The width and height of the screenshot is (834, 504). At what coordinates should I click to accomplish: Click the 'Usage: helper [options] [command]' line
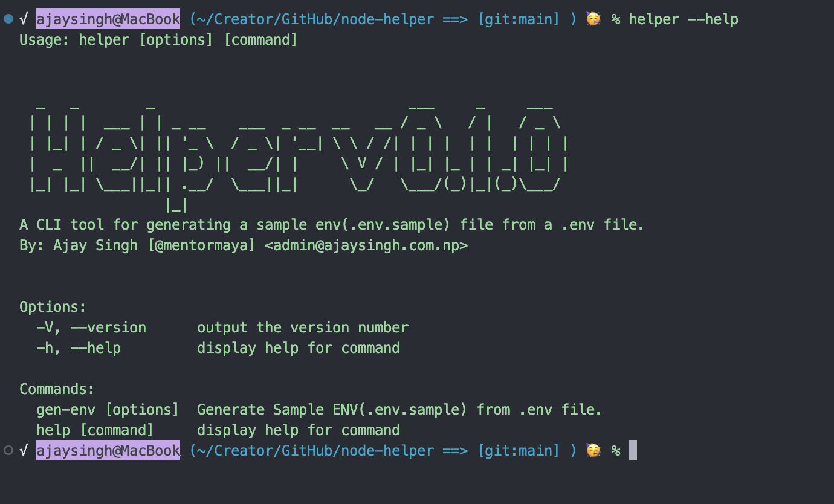point(158,40)
